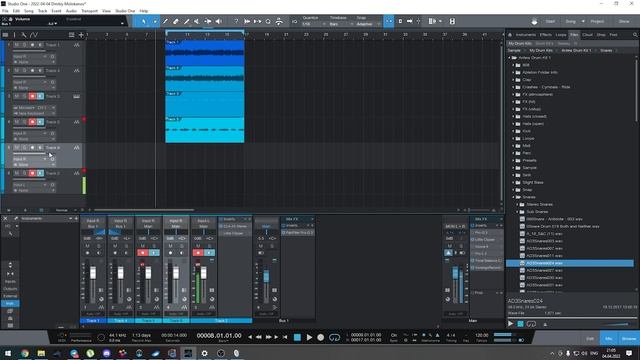Expand the Kick folder in browser

[513, 131]
